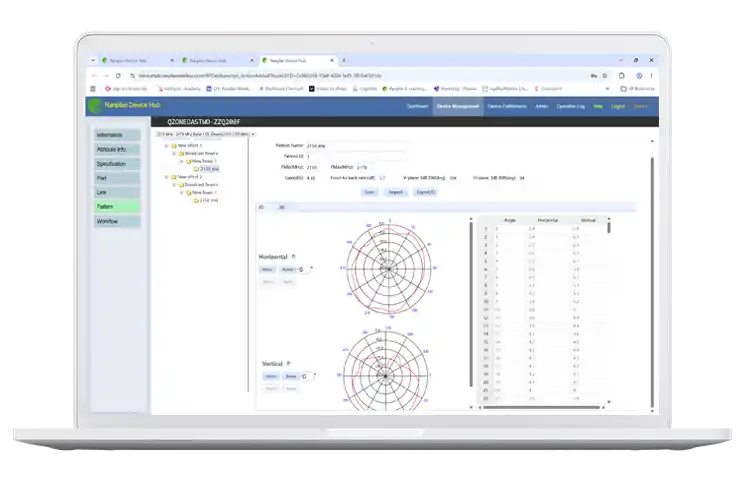The image size is (744, 481).
Task: Click the New xPort 1 folder icon
Action: pyautogui.click(x=174, y=146)
